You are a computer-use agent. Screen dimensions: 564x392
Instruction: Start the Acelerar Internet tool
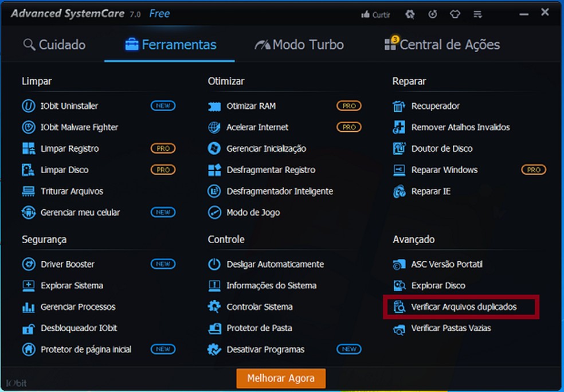[257, 127]
